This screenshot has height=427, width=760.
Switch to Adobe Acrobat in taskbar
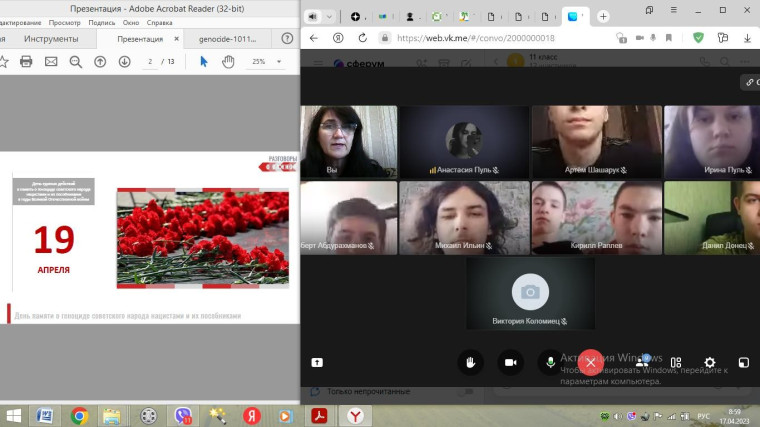pos(319,416)
